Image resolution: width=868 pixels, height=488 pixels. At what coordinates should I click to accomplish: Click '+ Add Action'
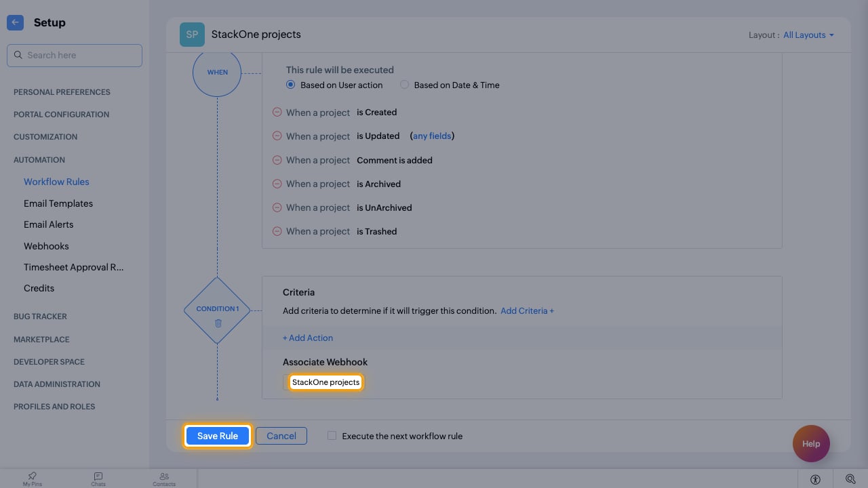[x=308, y=338]
